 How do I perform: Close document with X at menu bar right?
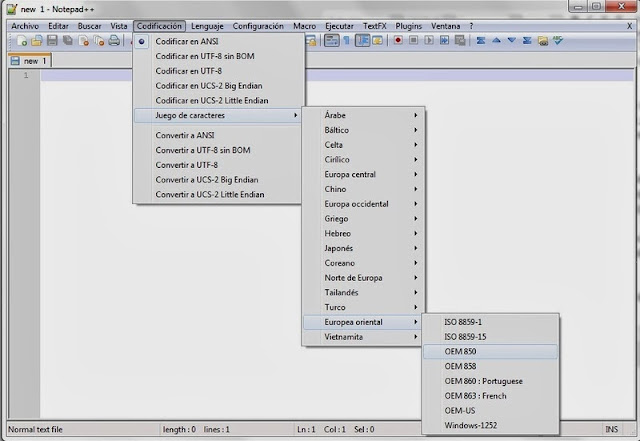[629, 26]
